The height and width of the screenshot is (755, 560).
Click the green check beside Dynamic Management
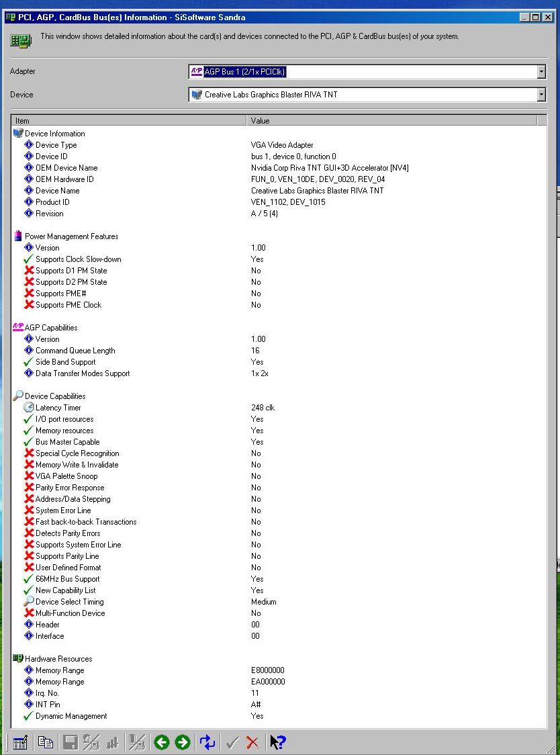click(28, 716)
